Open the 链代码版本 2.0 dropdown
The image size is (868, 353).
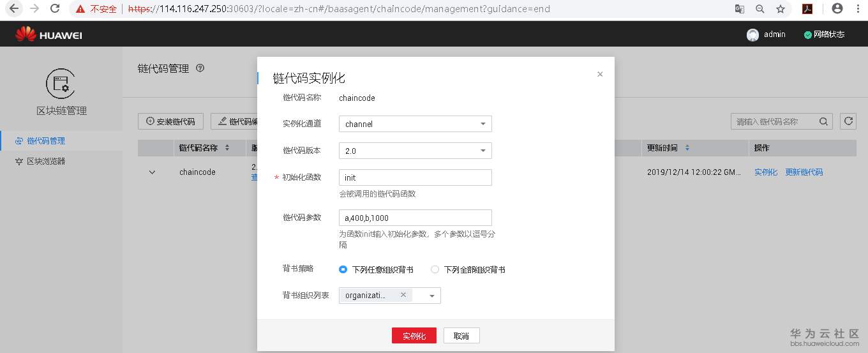tap(415, 151)
